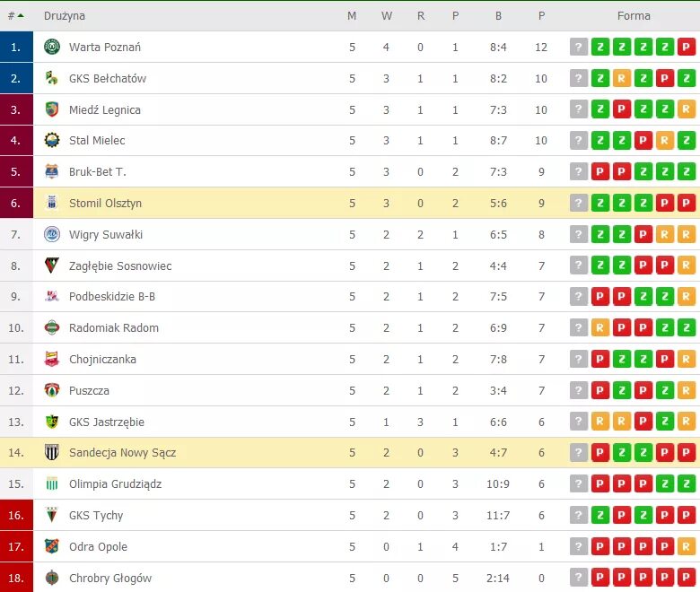
Task: Click the Radomiak Radom club crest
Action: tap(52, 327)
